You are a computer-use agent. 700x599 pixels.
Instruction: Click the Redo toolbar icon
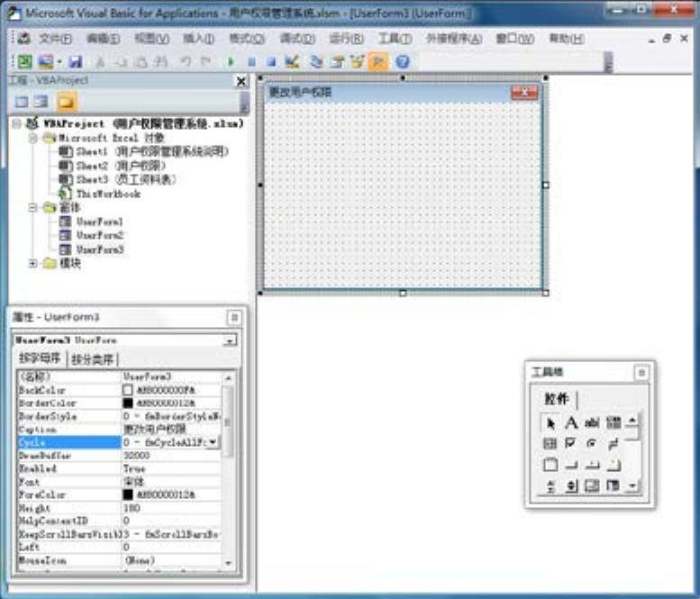(x=205, y=61)
